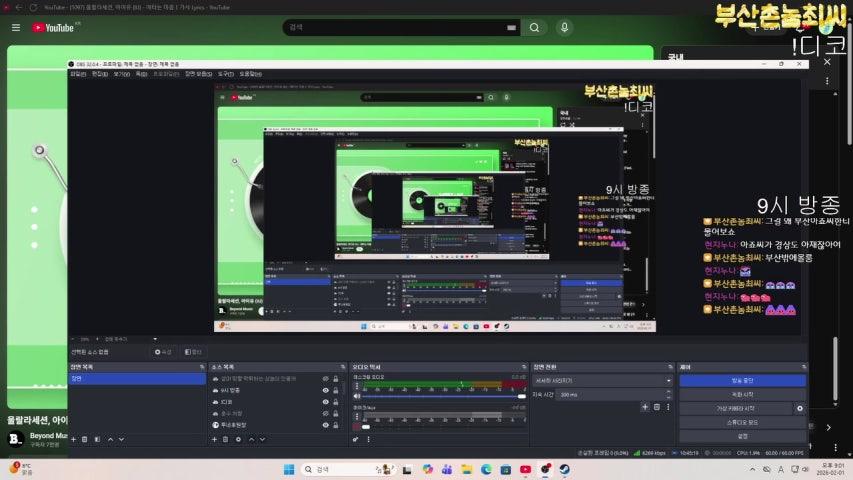Toggle visibility of fourth dimmed source
This screenshot has height=480, width=853.
point(325,414)
